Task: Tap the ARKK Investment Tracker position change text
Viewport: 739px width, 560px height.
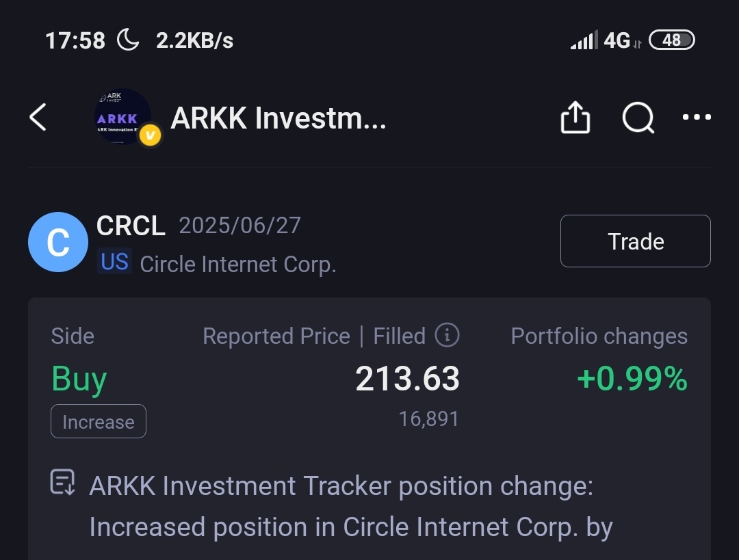Action: 341,506
